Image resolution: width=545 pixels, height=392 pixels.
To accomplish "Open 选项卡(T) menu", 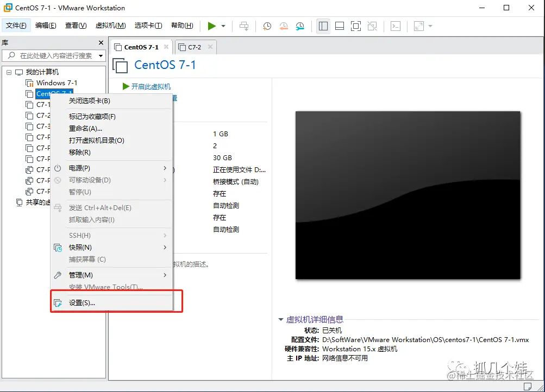I will tap(148, 26).
